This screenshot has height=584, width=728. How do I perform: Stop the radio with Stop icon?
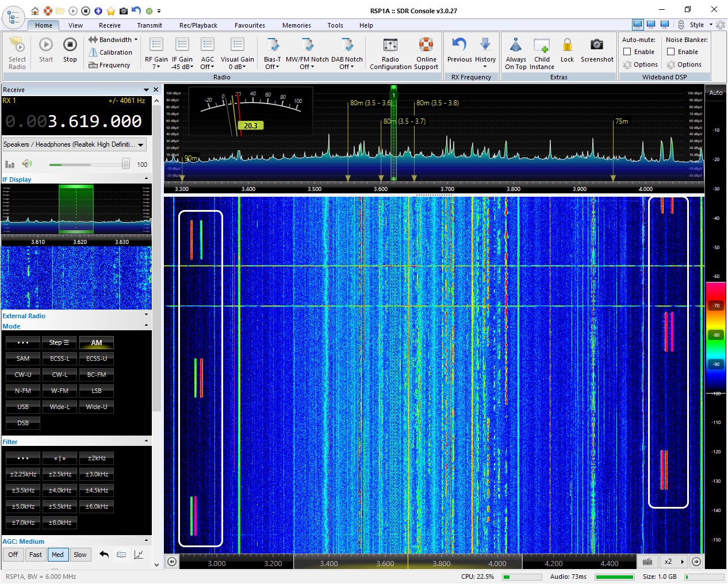click(70, 45)
